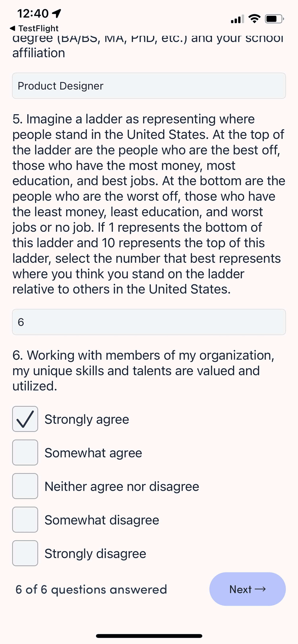This screenshot has height=644, width=298.
Task: Edit the Product Designer text field
Action: [x=149, y=86]
